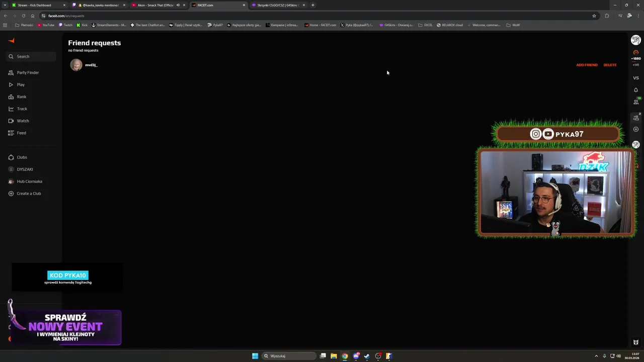Open the StreamElements bookmark
The image size is (644, 362).
(109, 25)
